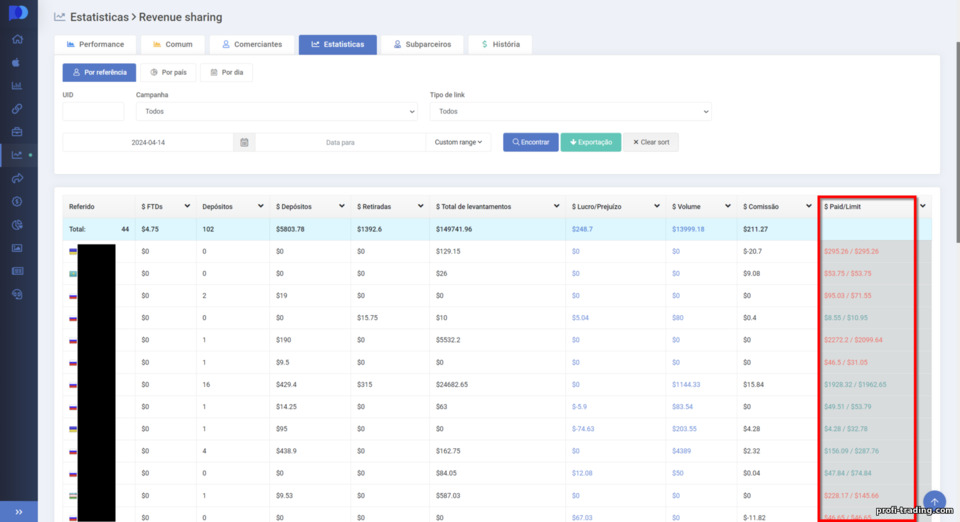960x522 pixels.
Task: Open the home icon in sidebar
Action: click(17, 39)
